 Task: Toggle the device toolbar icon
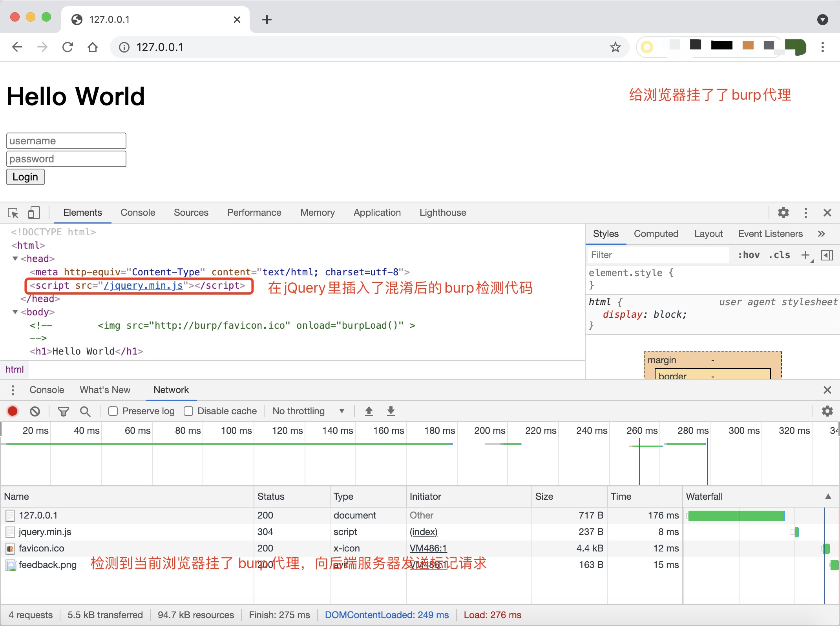[34, 213]
